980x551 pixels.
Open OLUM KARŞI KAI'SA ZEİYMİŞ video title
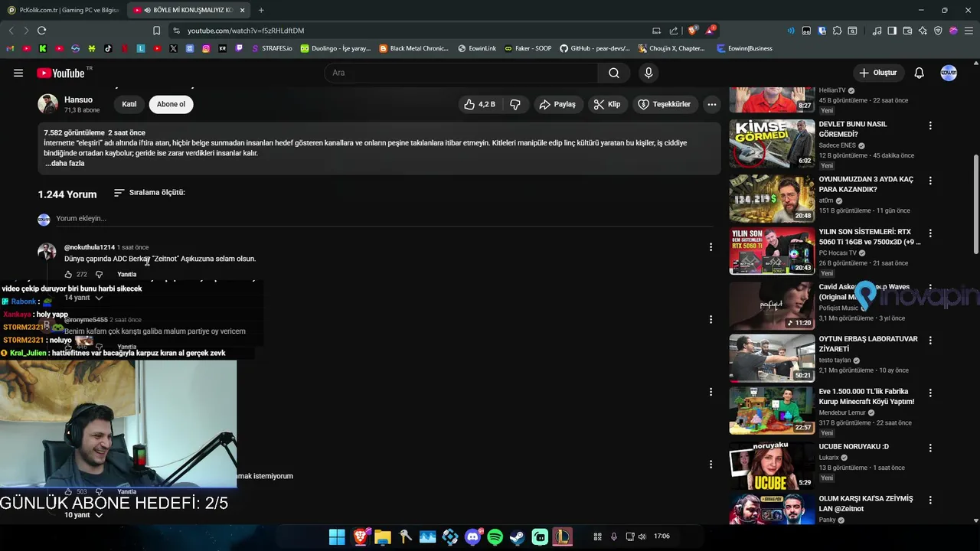point(866,503)
